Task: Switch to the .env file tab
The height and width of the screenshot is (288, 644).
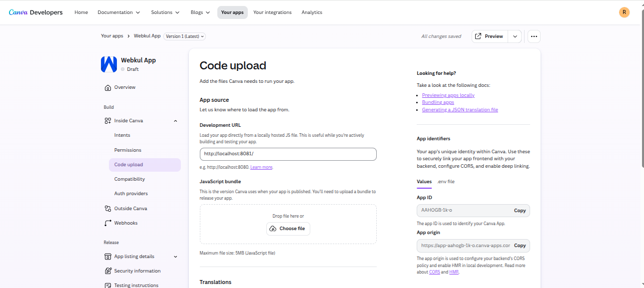Action: (446, 182)
